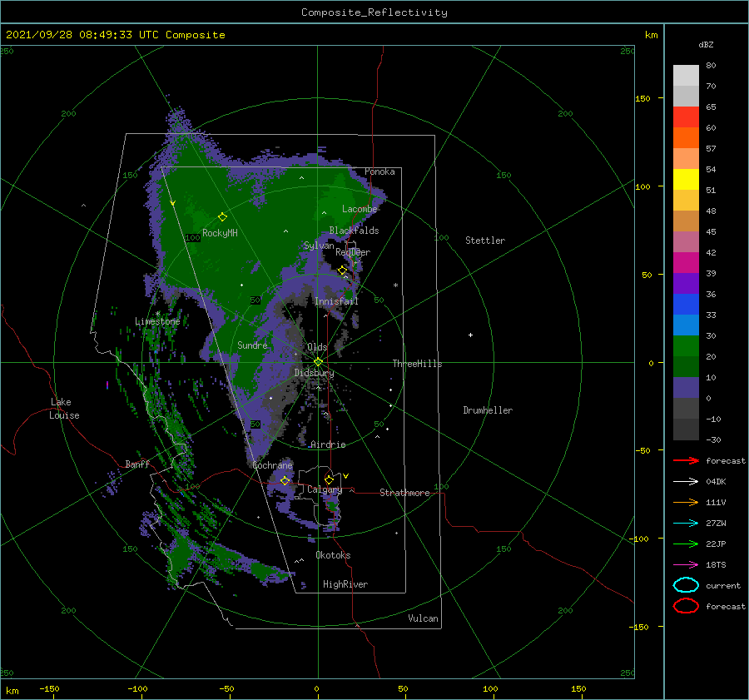Screen dimensions: 749x700
Task: Click the HighRiver label
Action: 345,584
